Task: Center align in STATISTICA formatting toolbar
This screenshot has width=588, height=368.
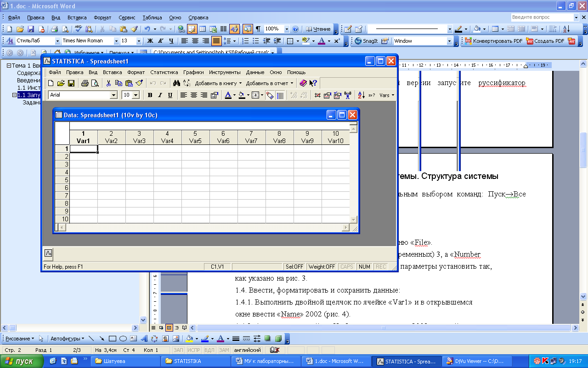Action: point(194,95)
